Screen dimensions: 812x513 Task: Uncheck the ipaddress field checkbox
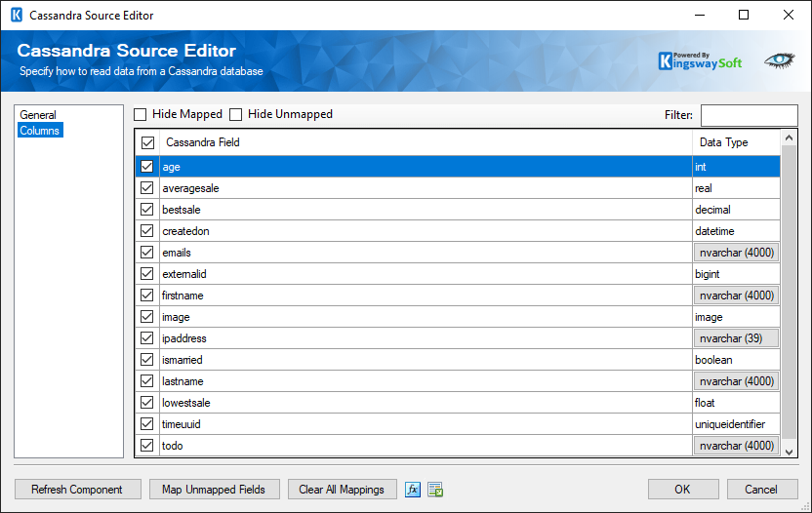[147, 338]
